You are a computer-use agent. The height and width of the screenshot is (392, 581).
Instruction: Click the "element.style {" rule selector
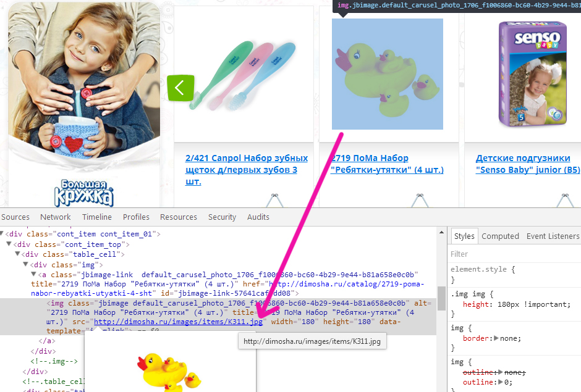point(483,270)
